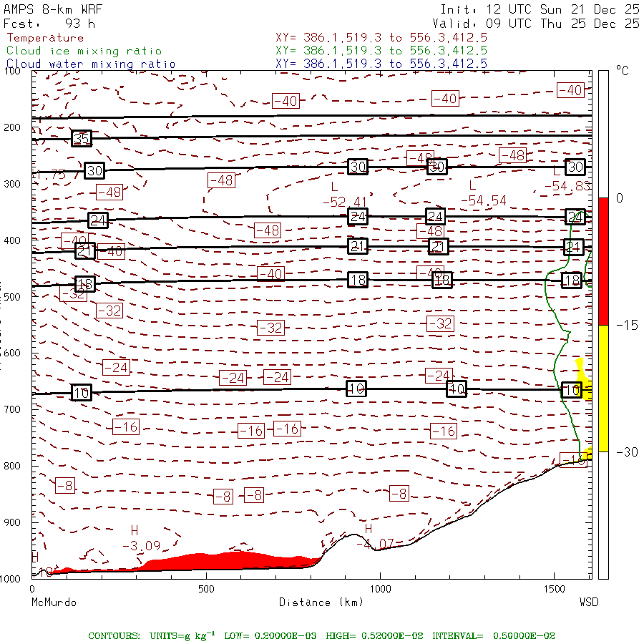Click the "1000" tick label on the distance axis
644x644 pixels.
(381, 590)
